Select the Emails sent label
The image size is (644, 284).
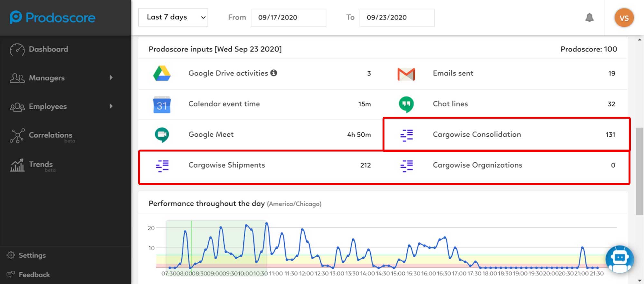point(453,73)
